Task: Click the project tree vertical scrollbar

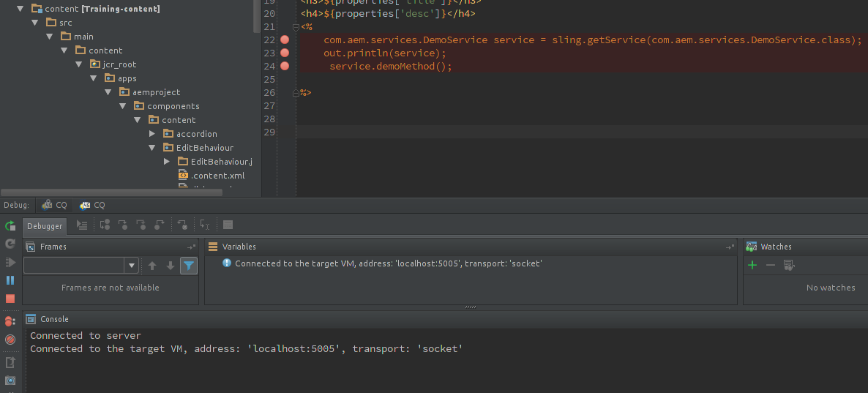Action: [x=257, y=15]
